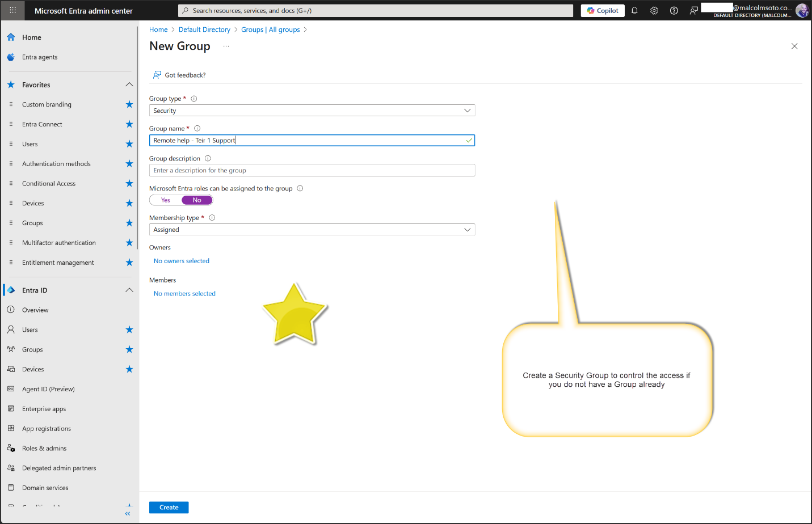This screenshot has width=812, height=524.
Task: Collapse the sidebar with the double chevron
Action: coord(128,514)
